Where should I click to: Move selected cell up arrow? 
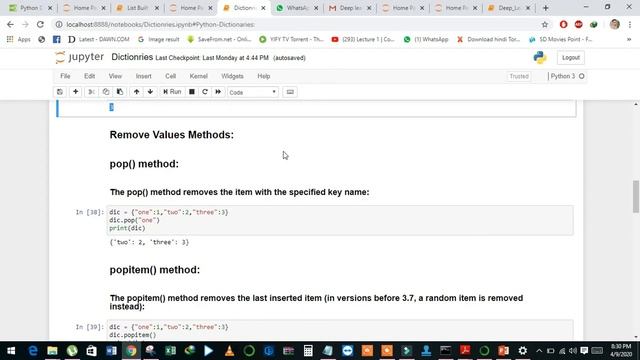pos(136,92)
